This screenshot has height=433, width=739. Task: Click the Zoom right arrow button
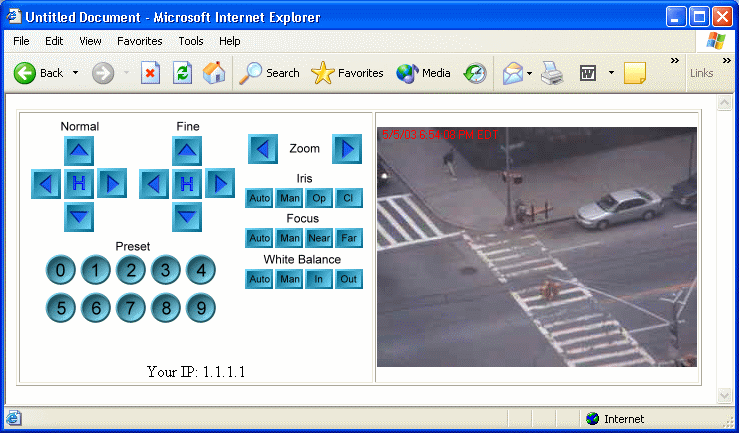coord(346,149)
